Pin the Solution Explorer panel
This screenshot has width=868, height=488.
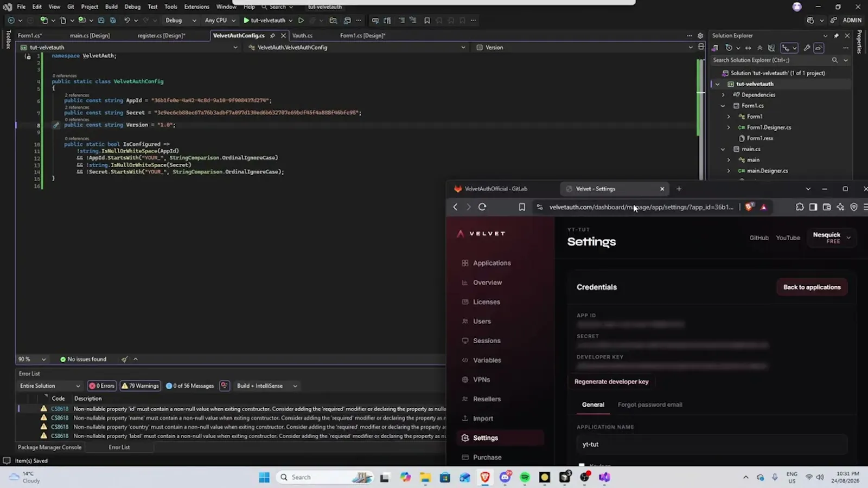836,35
